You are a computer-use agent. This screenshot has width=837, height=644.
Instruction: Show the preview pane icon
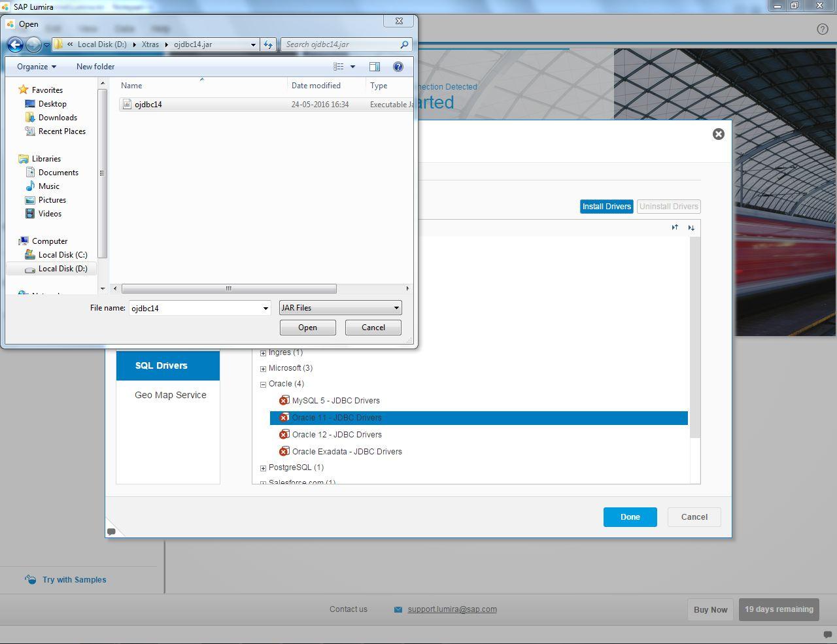tap(375, 67)
